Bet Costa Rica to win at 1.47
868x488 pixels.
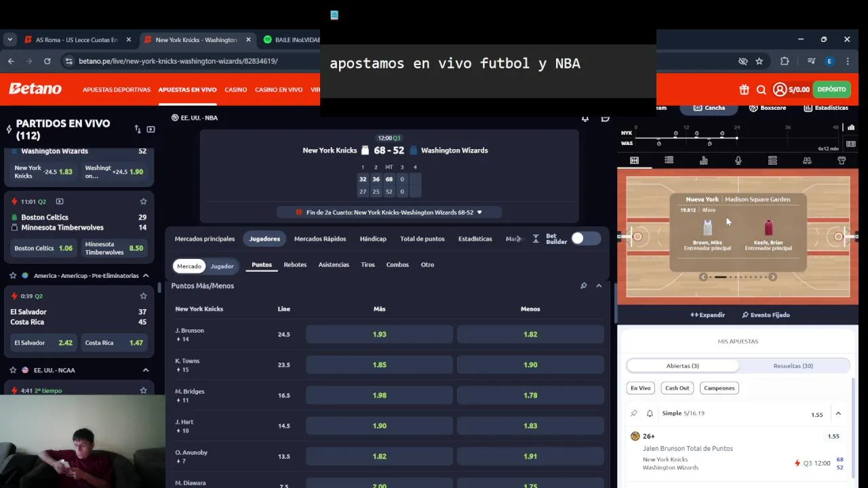pos(114,343)
